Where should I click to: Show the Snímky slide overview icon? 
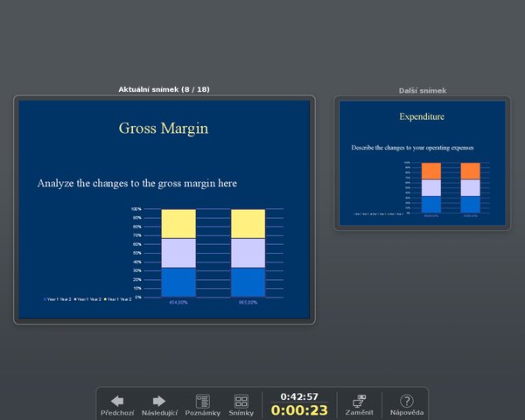click(241, 401)
